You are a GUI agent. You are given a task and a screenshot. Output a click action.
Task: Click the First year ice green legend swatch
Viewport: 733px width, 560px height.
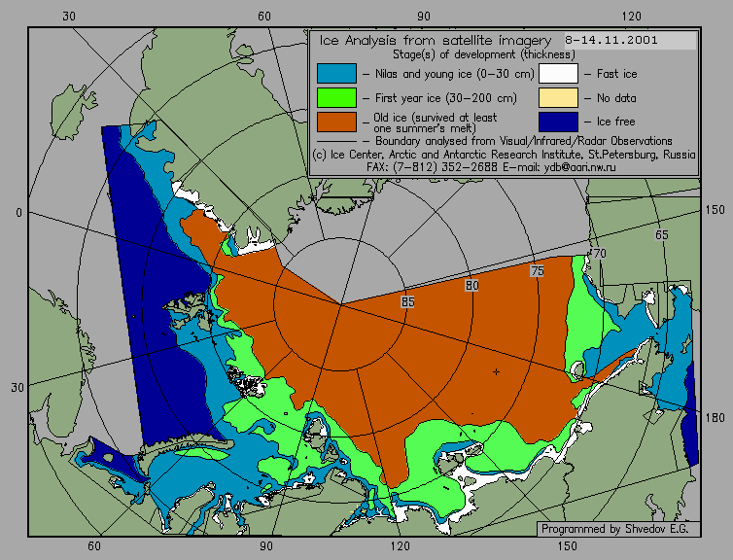[336, 97]
